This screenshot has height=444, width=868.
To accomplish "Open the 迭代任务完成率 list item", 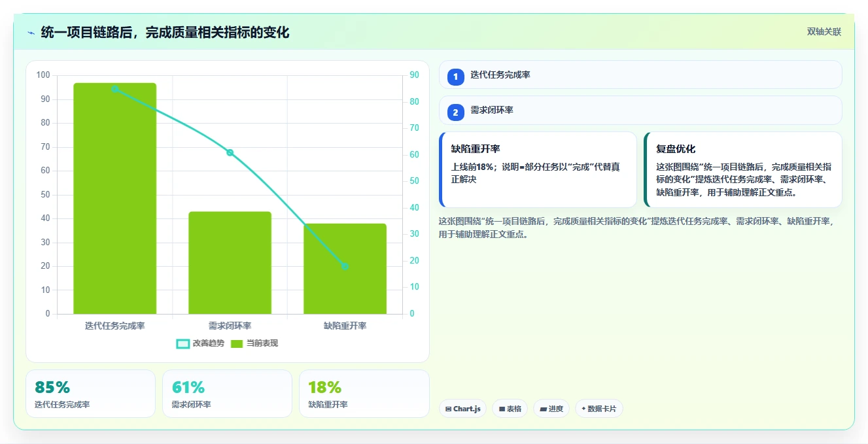I will tap(640, 75).
